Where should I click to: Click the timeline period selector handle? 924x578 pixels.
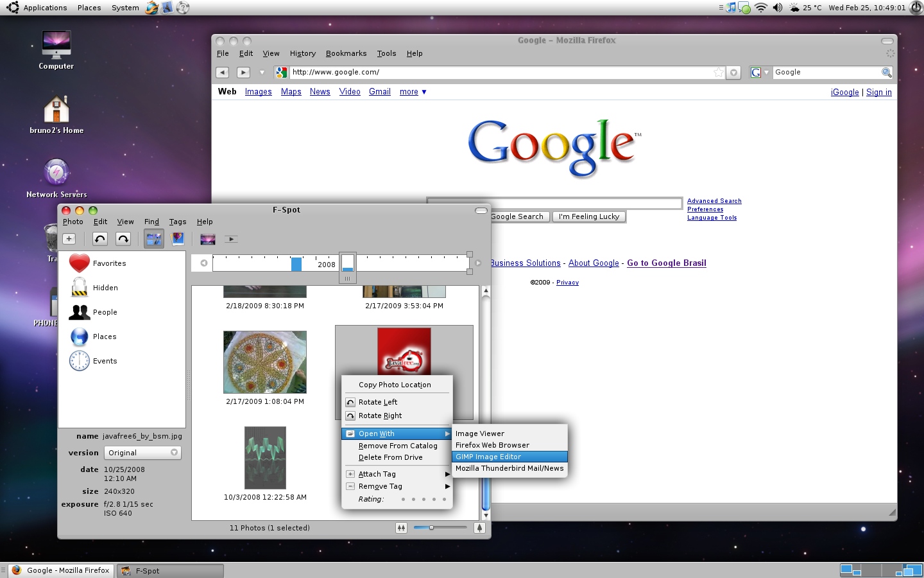pyautogui.click(x=347, y=268)
